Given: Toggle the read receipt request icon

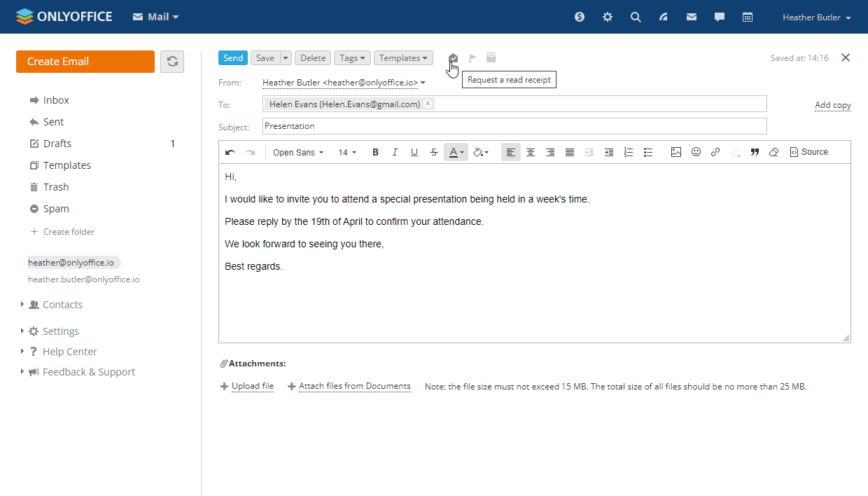Looking at the screenshot, I should click(x=453, y=58).
